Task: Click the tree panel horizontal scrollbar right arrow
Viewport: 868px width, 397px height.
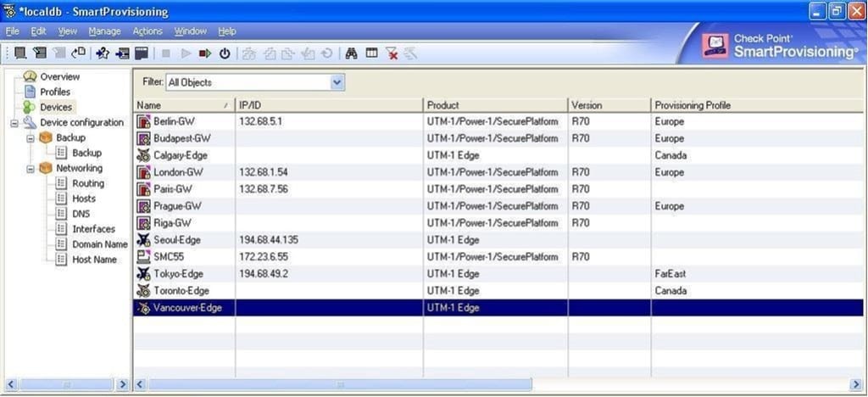Action: (122, 384)
